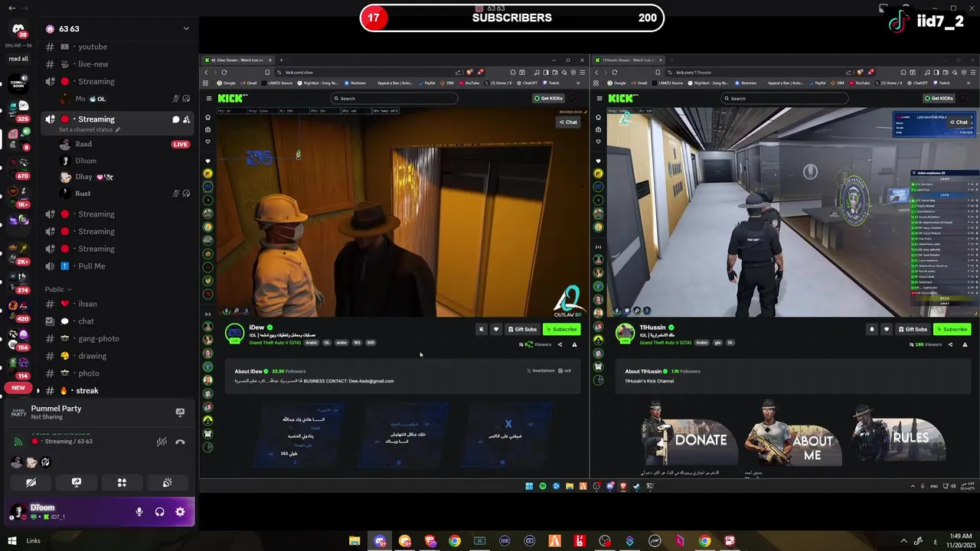Open the soundboard button
Image resolution: width=980 pixels, height=551 pixels.
(x=167, y=483)
